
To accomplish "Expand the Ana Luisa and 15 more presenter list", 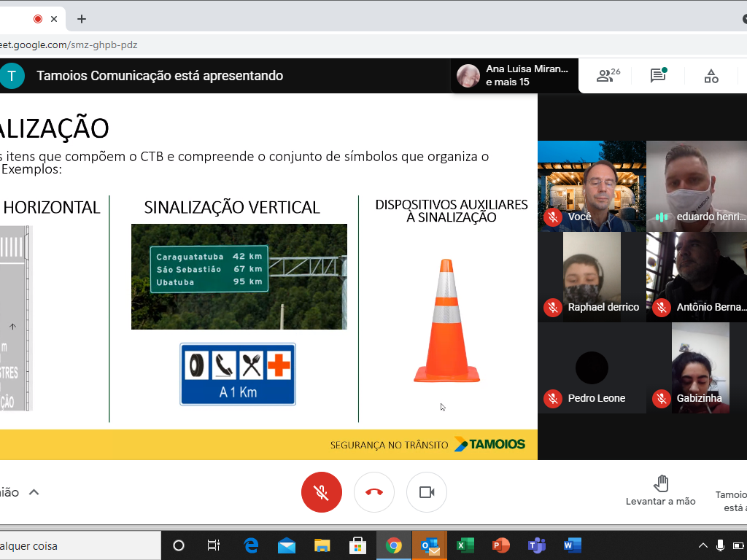I will click(x=514, y=76).
